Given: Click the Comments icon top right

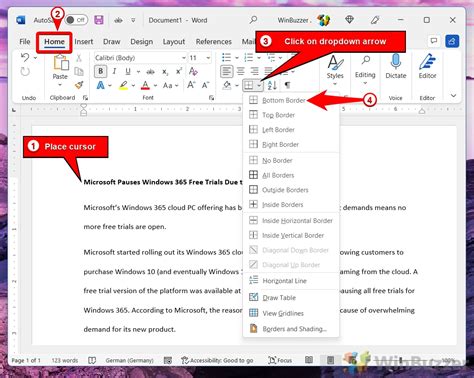Looking at the screenshot, I should [434, 41].
